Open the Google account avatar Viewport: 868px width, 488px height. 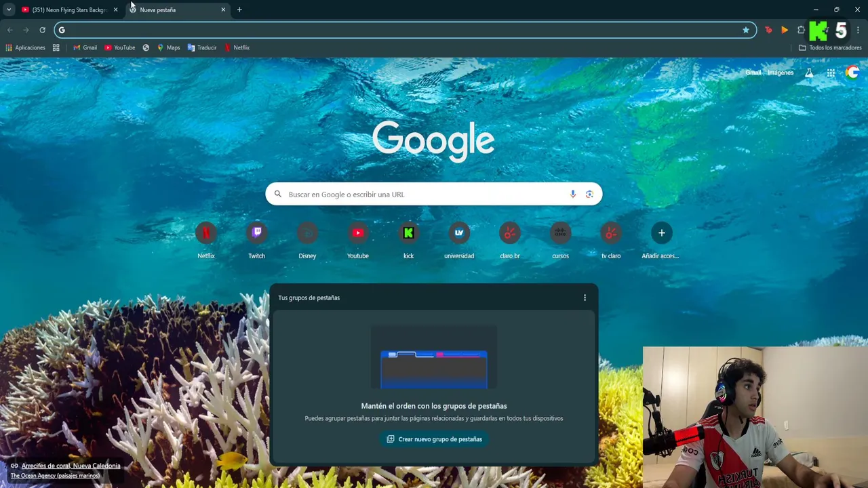click(852, 73)
